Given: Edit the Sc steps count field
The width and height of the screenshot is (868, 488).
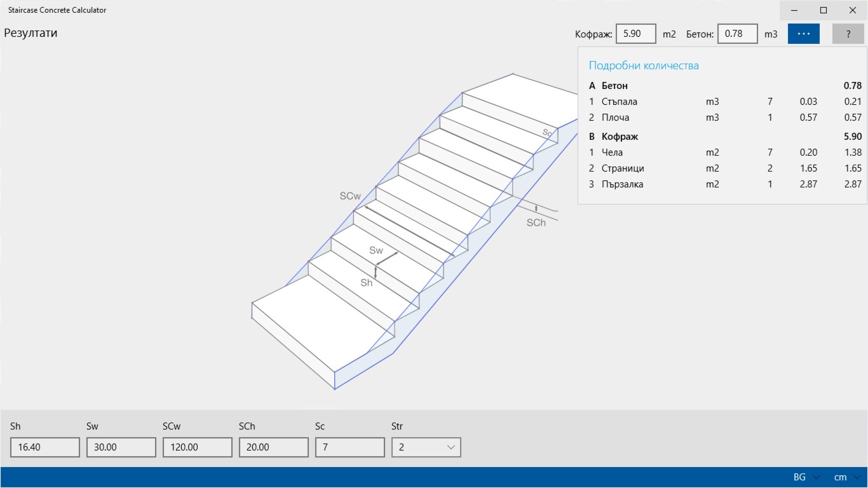Looking at the screenshot, I should click(x=349, y=447).
